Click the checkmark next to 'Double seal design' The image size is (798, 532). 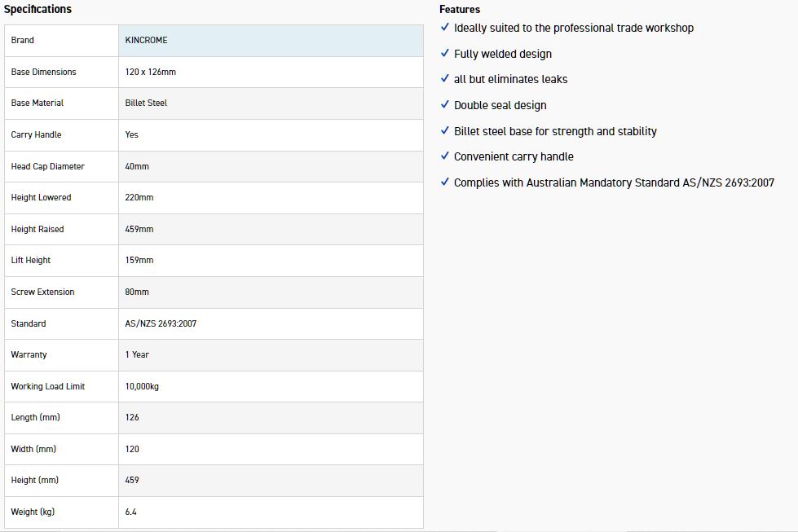444,104
